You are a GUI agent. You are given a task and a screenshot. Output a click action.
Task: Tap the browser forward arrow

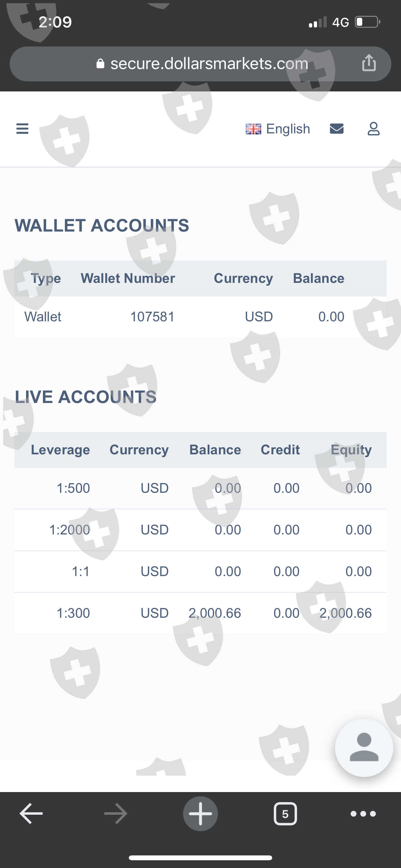tap(116, 813)
